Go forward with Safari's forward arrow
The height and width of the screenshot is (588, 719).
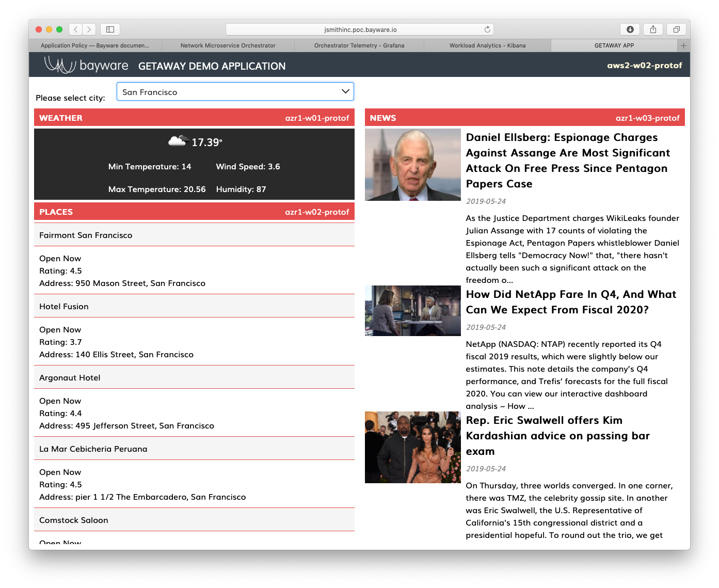tap(89, 29)
